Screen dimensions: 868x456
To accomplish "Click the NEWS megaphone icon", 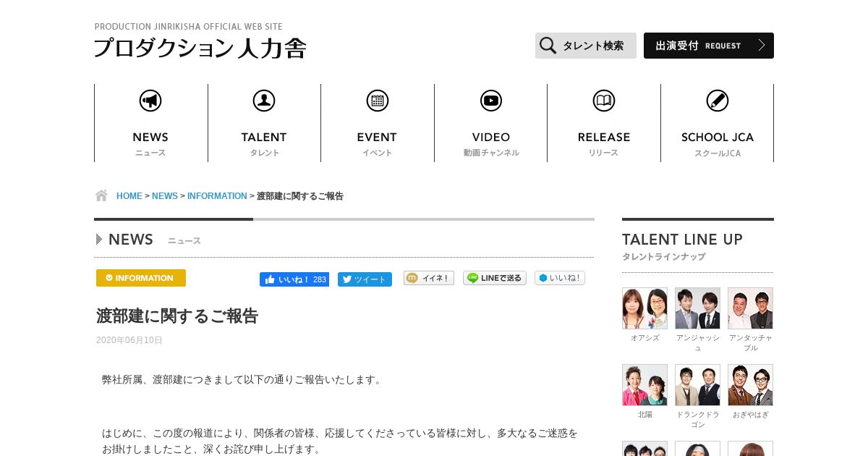I will click(x=150, y=101).
